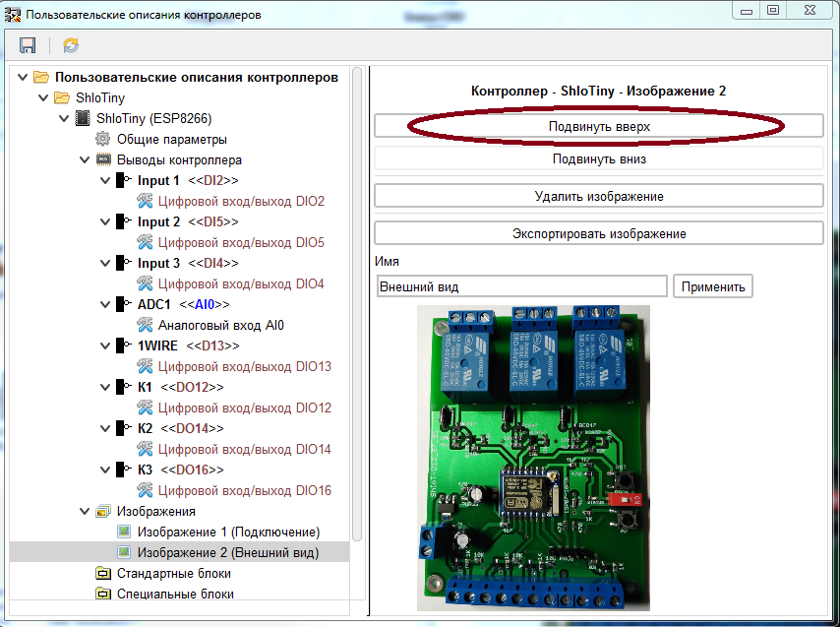Image resolution: width=840 pixels, height=627 pixels.
Task: Click the ShloTiny folder icon
Action: click(x=62, y=97)
